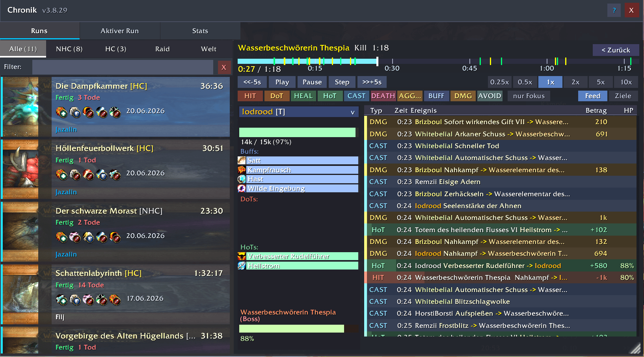The width and height of the screenshot is (644, 357).
Task: Click the Play button
Action: (x=282, y=82)
